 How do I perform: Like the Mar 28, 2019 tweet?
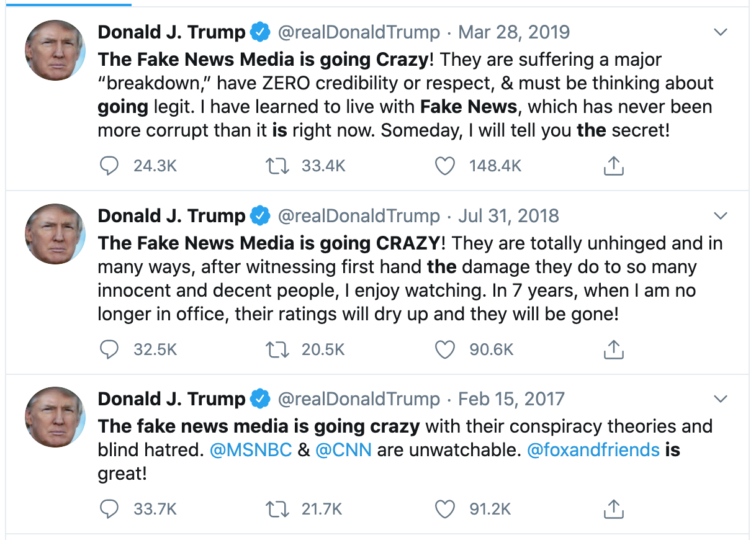[x=444, y=166]
